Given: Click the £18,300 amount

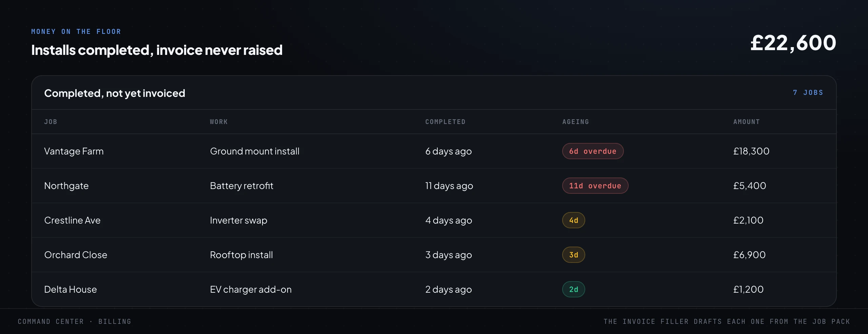Looking at the screenshot, I should pyautogui.click(x=751, y=151).
